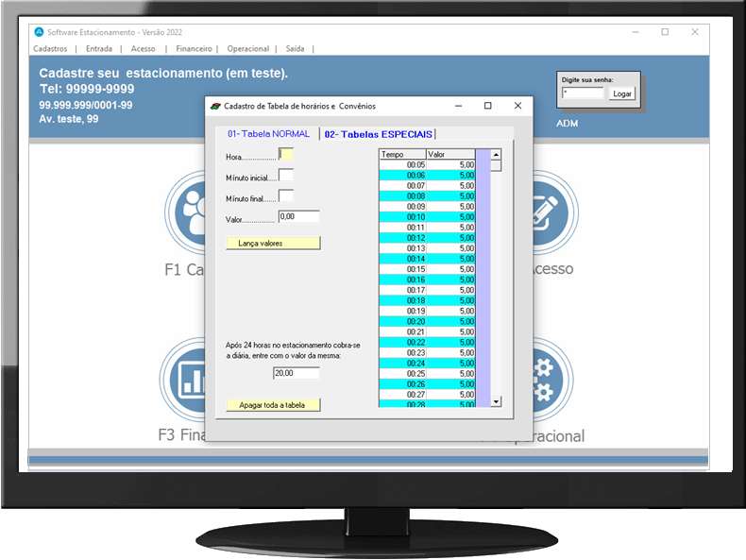
Task: Click the Valor field showing 0,00
Action: pos(298,217)
